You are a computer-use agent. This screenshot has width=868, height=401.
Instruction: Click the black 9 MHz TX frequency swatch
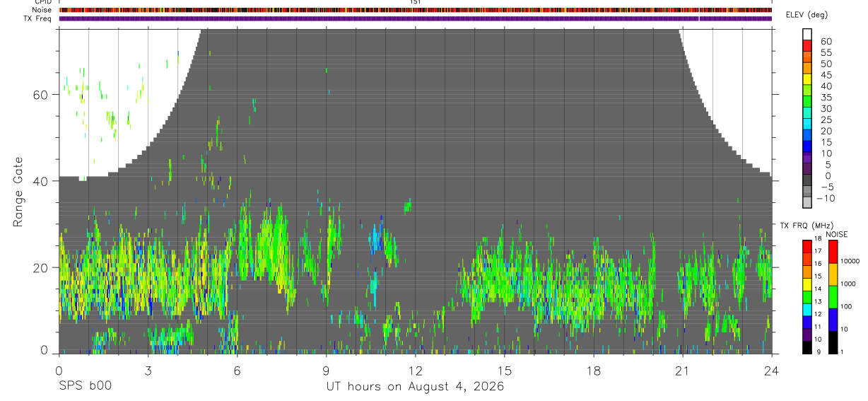(807, 347)
